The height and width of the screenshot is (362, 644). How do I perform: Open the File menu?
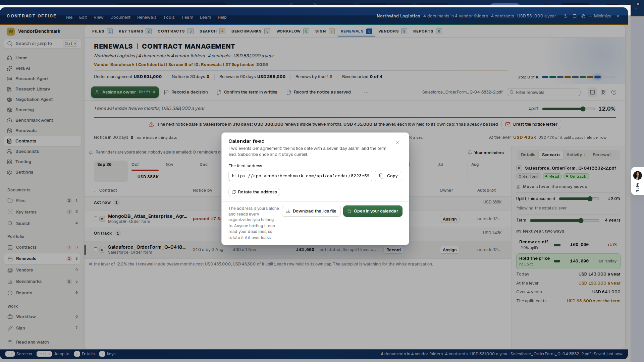point(69,17)
